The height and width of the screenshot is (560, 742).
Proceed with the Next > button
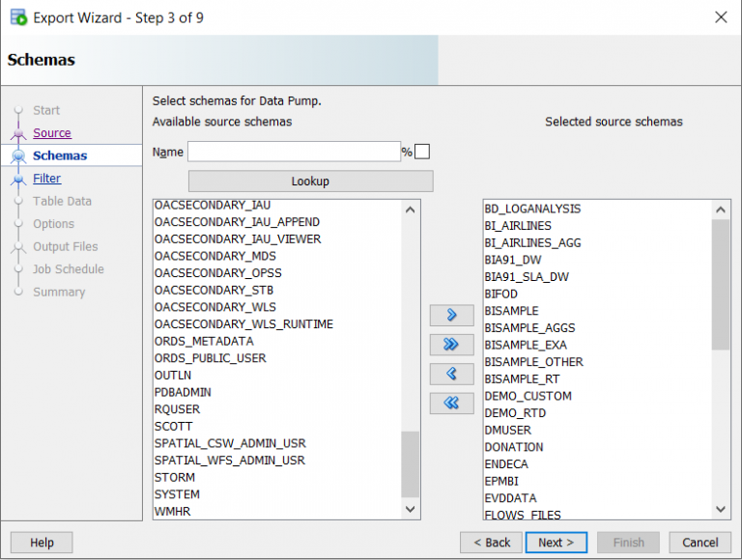[x=556, y=543]
